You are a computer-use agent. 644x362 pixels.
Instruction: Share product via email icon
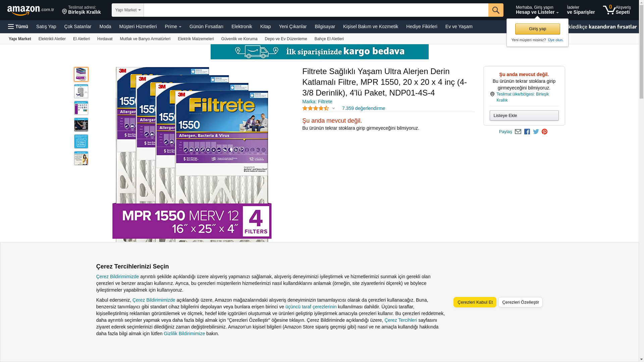[518, 132]
